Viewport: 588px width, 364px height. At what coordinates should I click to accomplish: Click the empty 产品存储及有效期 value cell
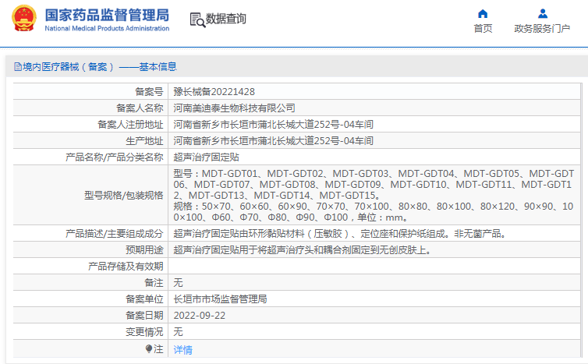(x=374, y=266)
